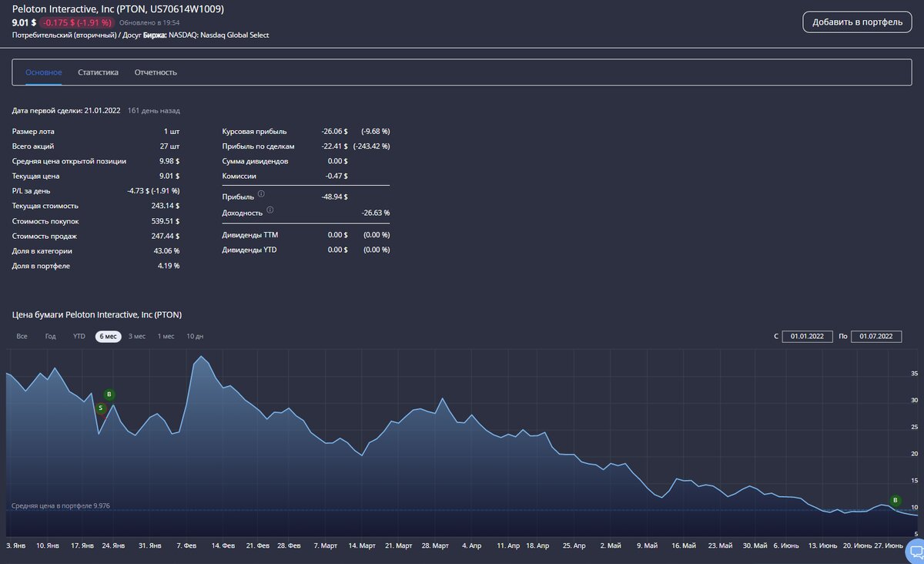Click the start date field 01.01.2022
The height and width of the screenshot is (564, 924).
[x=807, y=336]
